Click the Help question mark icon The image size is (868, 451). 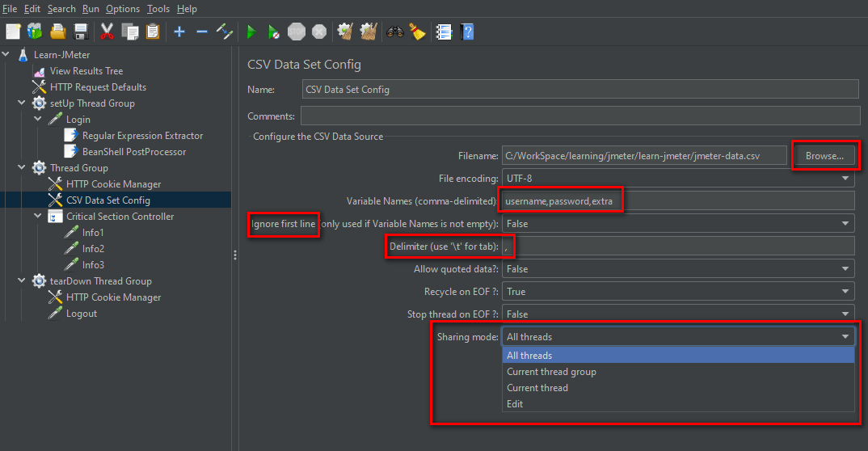click(467, 32)
